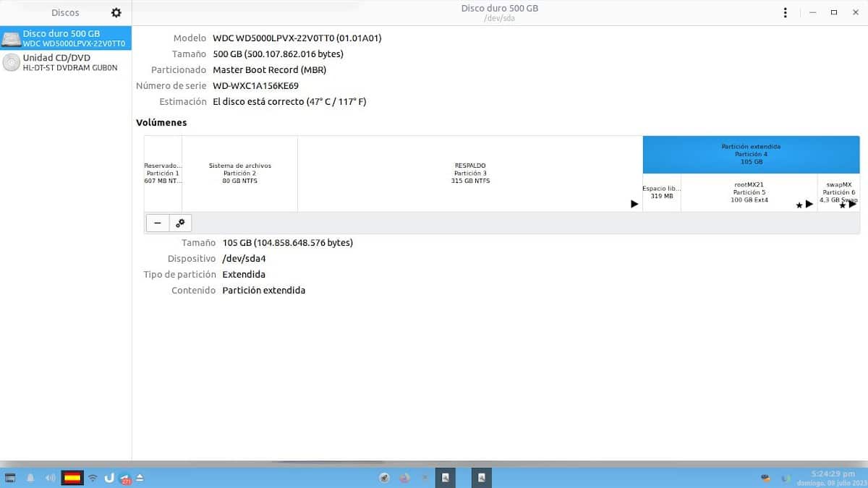The height and width of the screenshot is (488, 868).
Task: Select Partición extendida Partición 4 block
Action: (751, 154)
